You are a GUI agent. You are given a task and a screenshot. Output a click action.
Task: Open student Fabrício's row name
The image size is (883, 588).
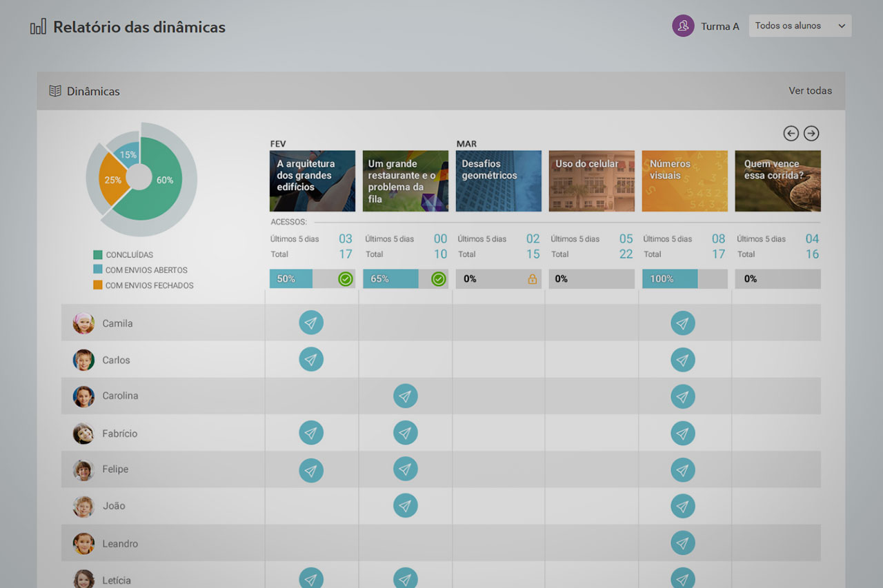click(x=120, y=434)
